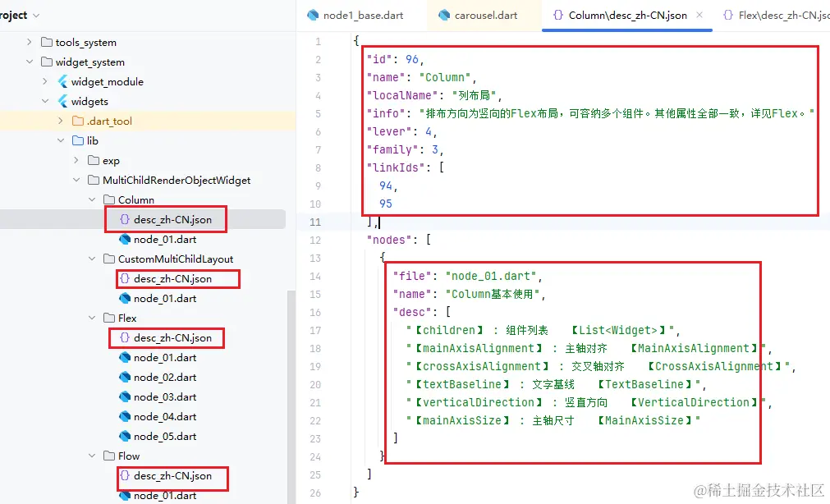830x504 pixels.
Task: Expand the exp folder
Action: (76, 160)
